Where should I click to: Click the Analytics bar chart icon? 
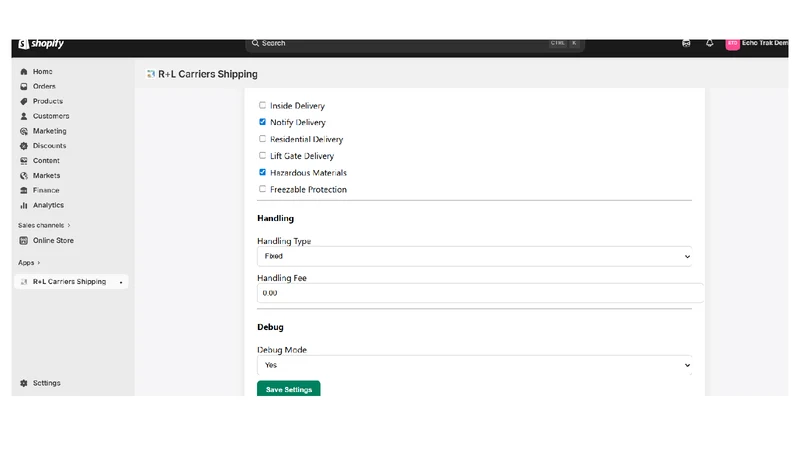(x=24, y=205)
